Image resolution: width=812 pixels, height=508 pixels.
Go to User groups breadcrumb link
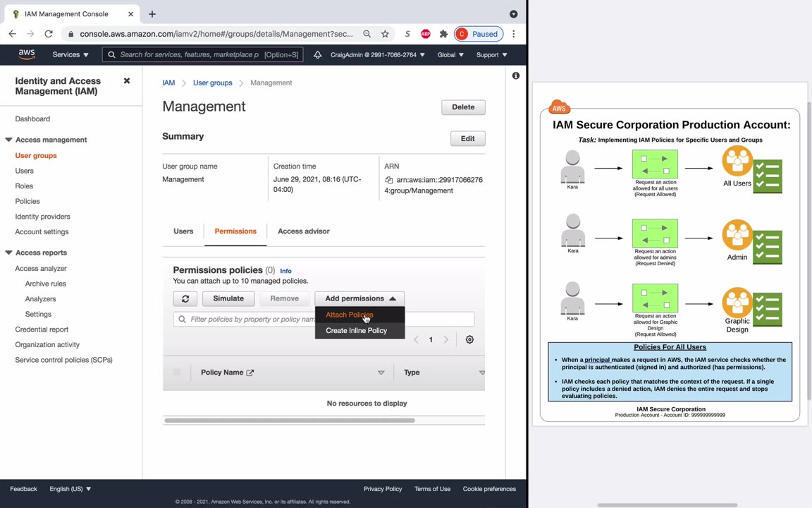point(212,83)
